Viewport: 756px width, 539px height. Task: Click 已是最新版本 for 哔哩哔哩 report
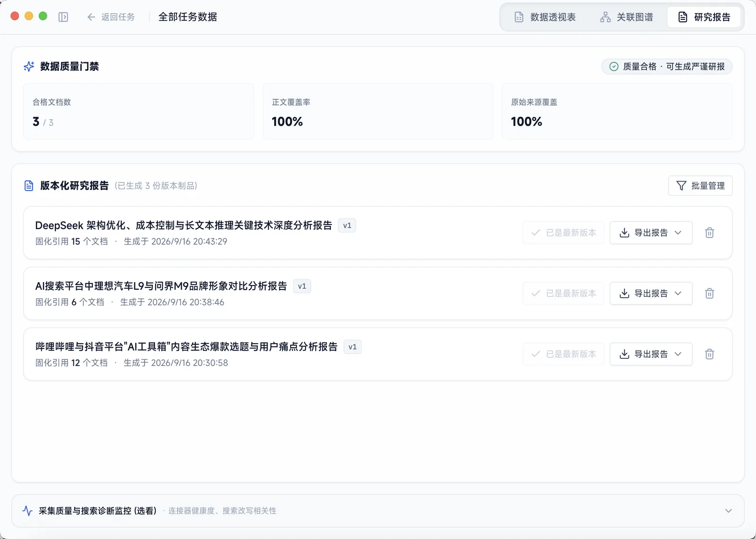click(563, 354)
